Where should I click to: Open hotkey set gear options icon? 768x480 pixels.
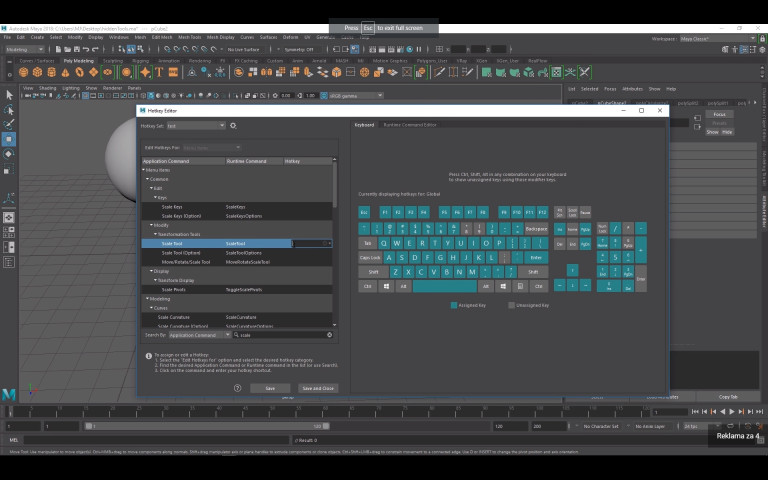tap(233, 126)
